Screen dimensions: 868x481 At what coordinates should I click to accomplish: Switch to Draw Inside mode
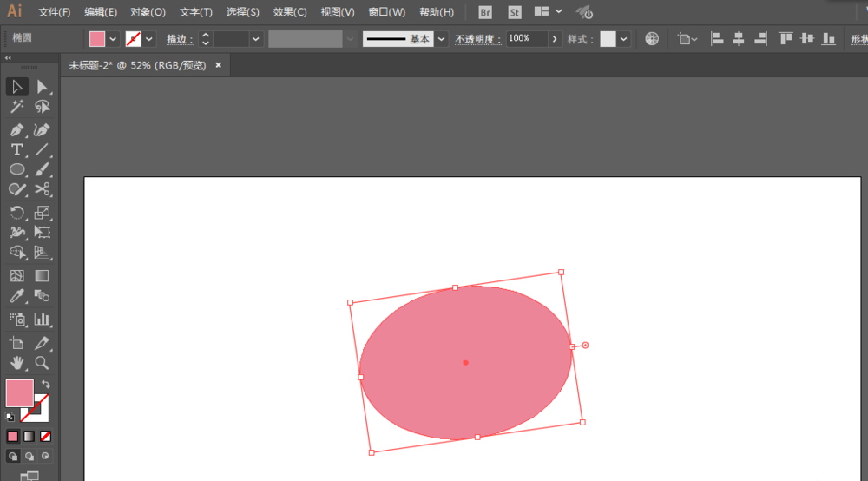[x=45, y=456]
